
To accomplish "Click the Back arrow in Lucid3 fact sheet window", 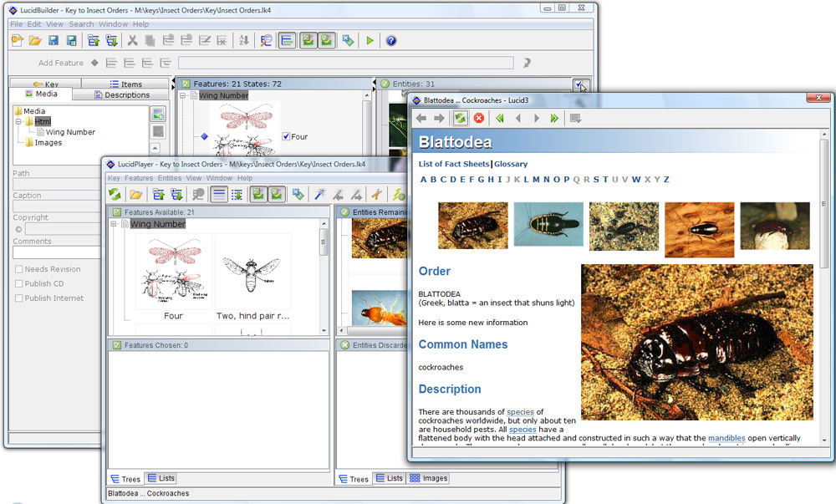I will pyautogui.click(x=421, y=119).
